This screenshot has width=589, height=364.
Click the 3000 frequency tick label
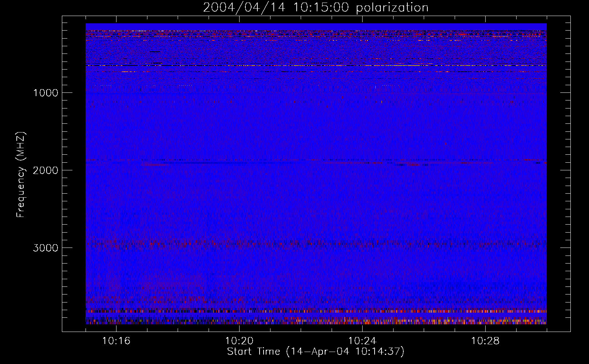click(46, 248)
